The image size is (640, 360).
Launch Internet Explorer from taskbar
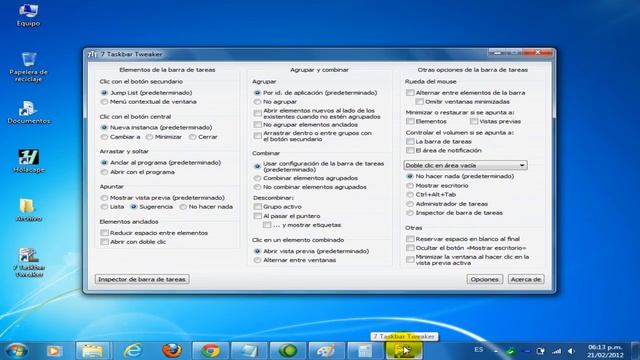tap(133, 351)
